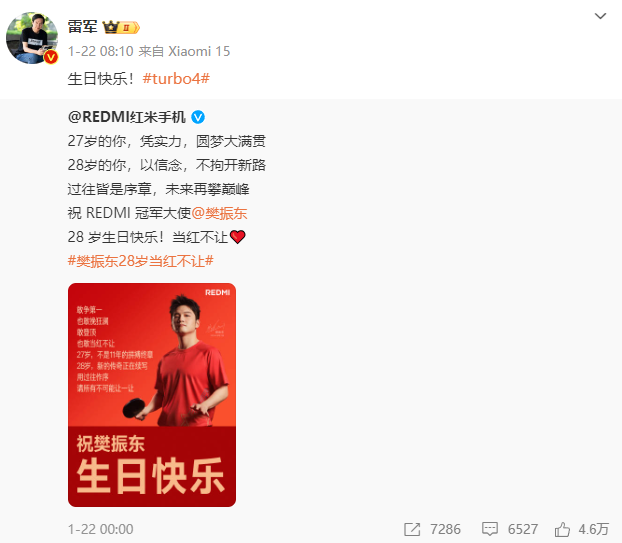Click the 4.6万 likes count
The image size is (622, 543).
(593, 529)
